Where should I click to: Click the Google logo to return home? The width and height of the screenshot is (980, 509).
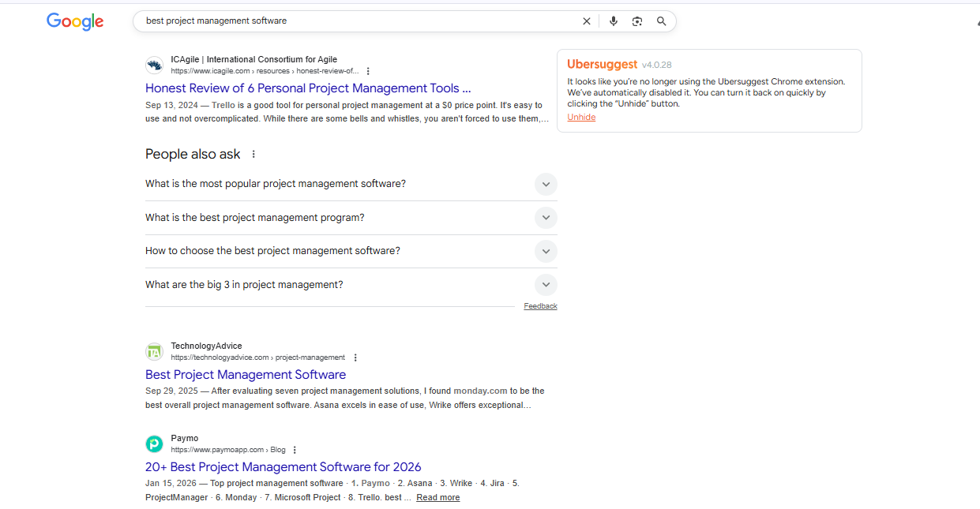point(74,21)
